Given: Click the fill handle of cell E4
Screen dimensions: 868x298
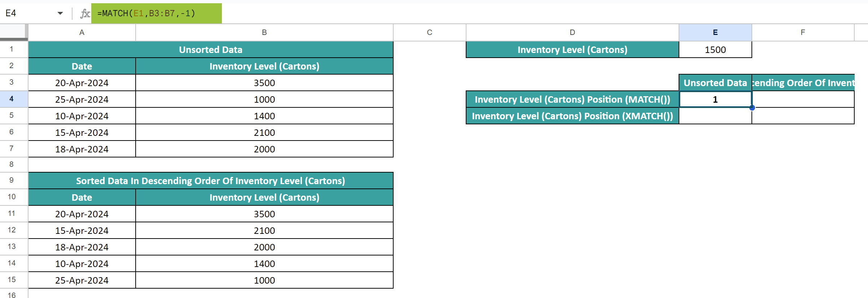Looking at the screenshot, I should [x=752, y=108].
